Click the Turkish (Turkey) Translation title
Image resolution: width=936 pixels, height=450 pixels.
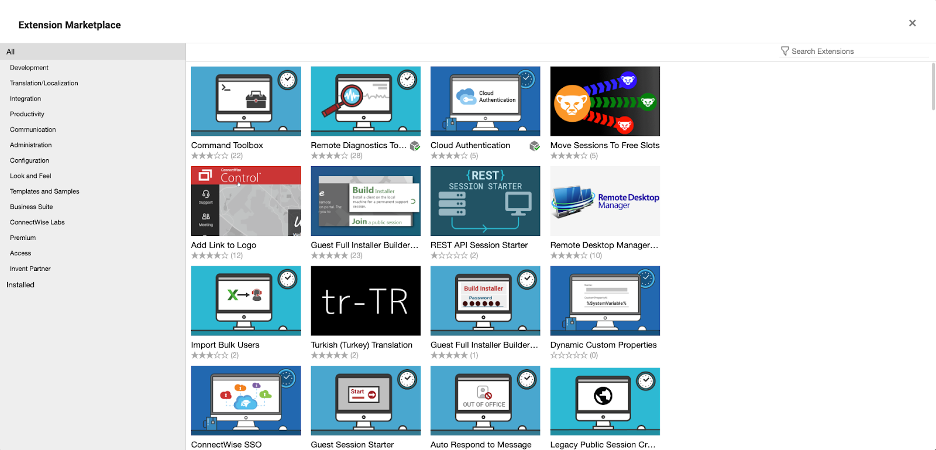(x=362, y=345)
